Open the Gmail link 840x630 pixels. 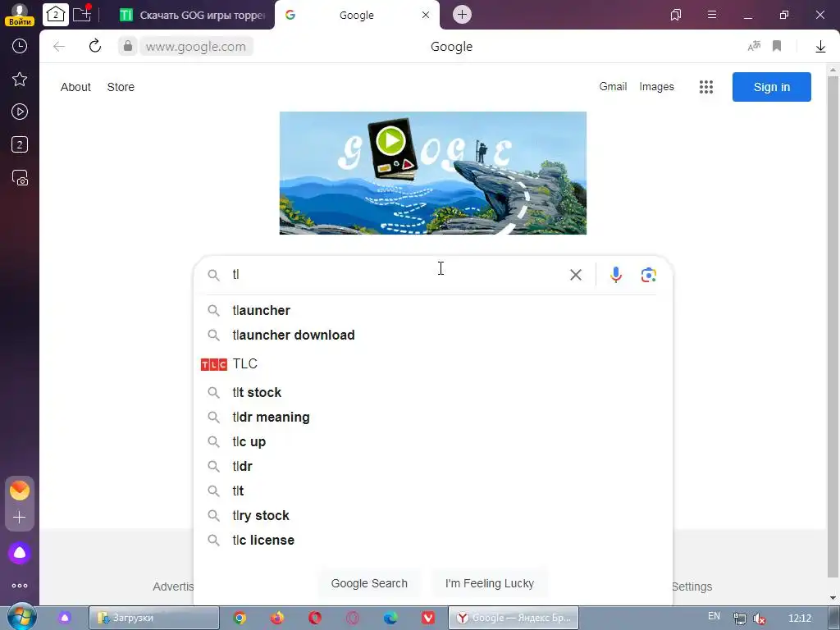point(613,86)
